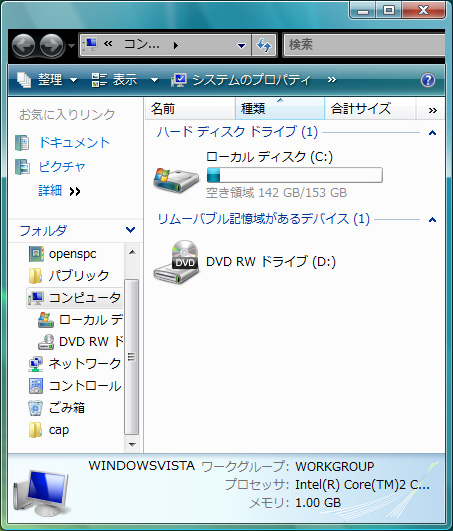Image resolution: width=453 pixels, height=531 pixels.
Task: Open システムのプロパティ
Action: click(241, 80)
